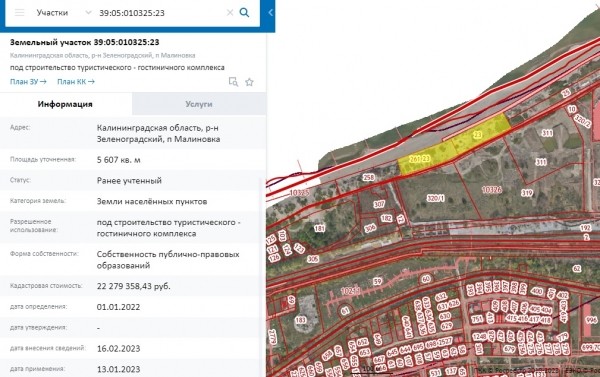Screen dimensions: 600x377
Task: Open the Участки search type dropdown
Action: 64,13
